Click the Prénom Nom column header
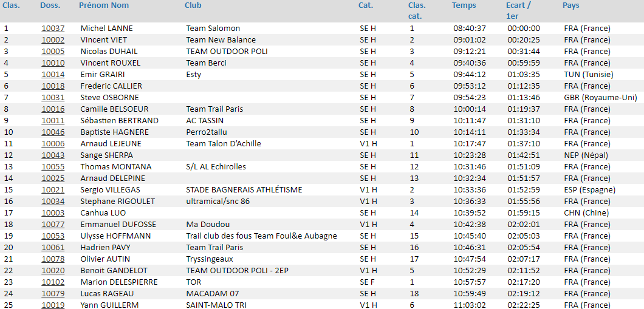644x309 pixels. click(104, 5)
